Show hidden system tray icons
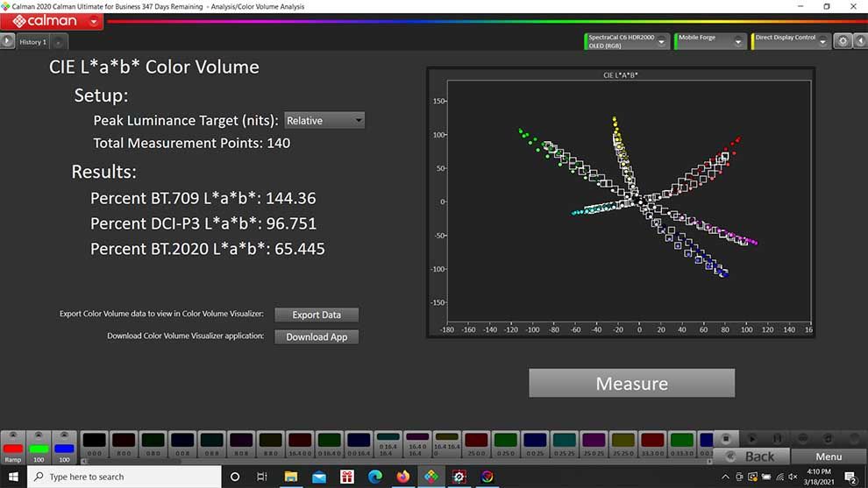The height and width of the screenshot is (488, 868). coord(725,477)
